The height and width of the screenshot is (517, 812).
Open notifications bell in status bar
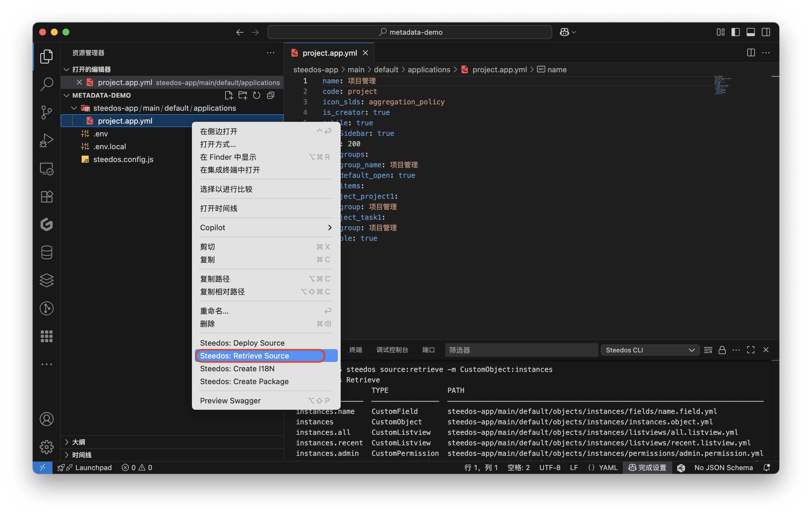(767, 468)
